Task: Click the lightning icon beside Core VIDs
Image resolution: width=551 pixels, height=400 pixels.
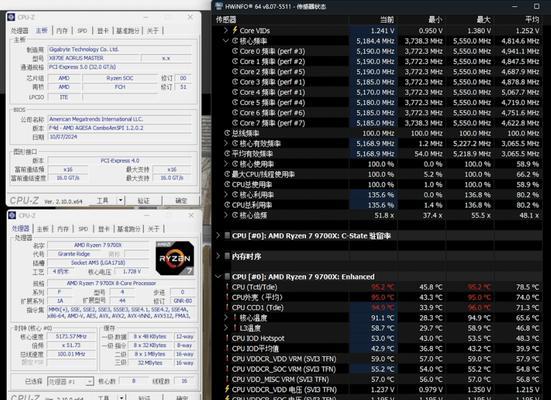Action: pos(235,30)
